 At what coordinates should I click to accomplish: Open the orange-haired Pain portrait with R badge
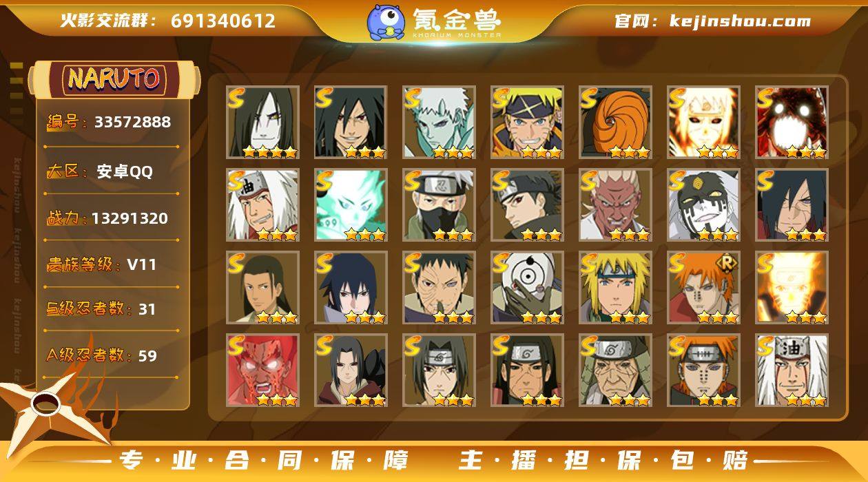[x=703, y=288]
